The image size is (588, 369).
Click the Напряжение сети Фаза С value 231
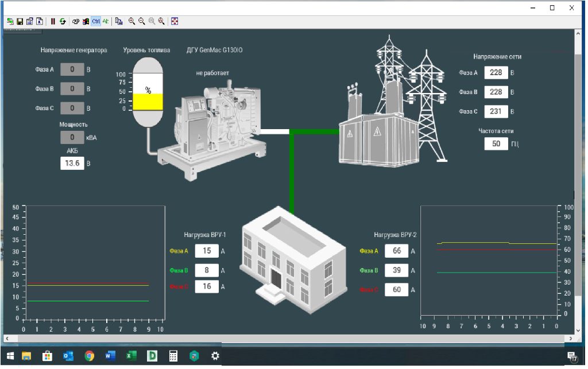[496, 111]
